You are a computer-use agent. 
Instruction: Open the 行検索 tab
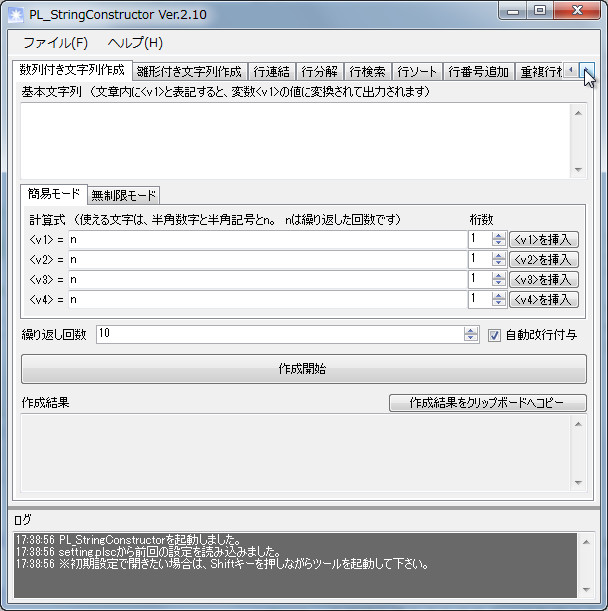coord(367,72)
